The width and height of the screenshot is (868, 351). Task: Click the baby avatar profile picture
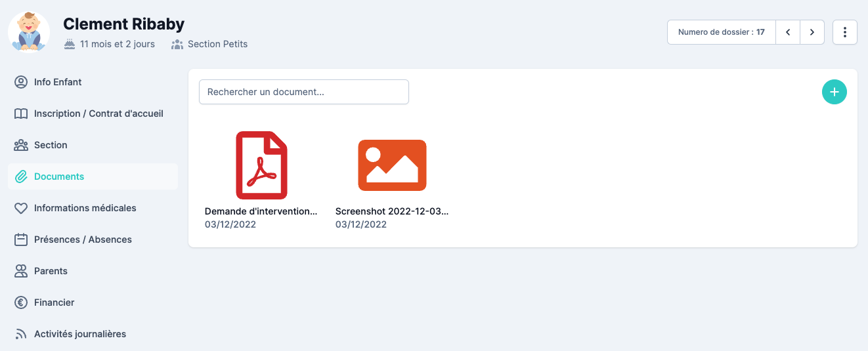(x=29, y=32)
